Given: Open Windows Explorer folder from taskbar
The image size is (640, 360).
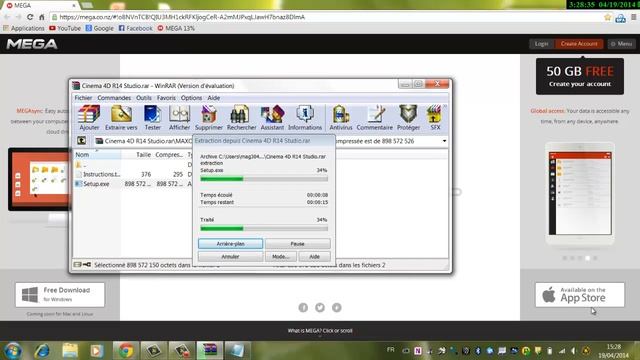Looking at the screenshot, I should (x=70, y=351).
